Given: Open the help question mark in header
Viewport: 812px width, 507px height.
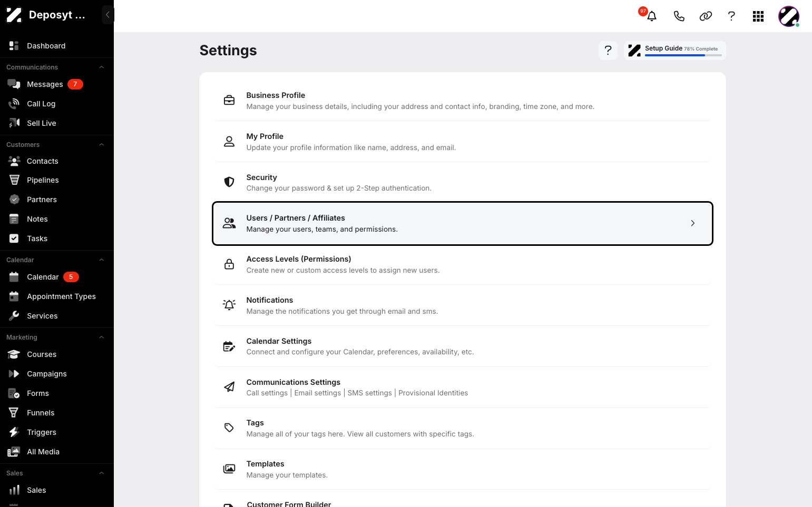Looking at the screenshot, I should coord(731,16).
